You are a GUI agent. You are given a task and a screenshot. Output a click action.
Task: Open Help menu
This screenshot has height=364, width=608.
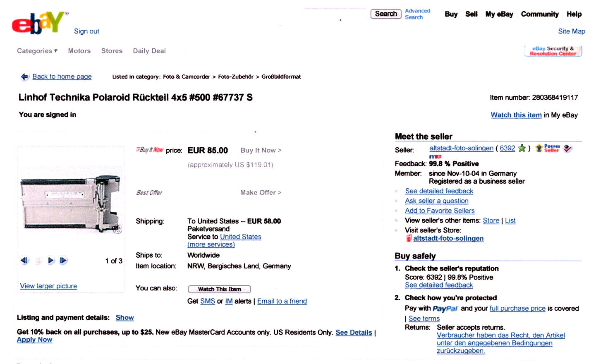(574, 14)
